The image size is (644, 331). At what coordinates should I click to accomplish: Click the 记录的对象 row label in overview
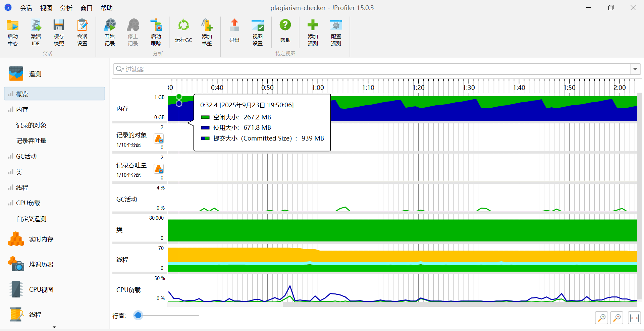[x=131, y=135]
